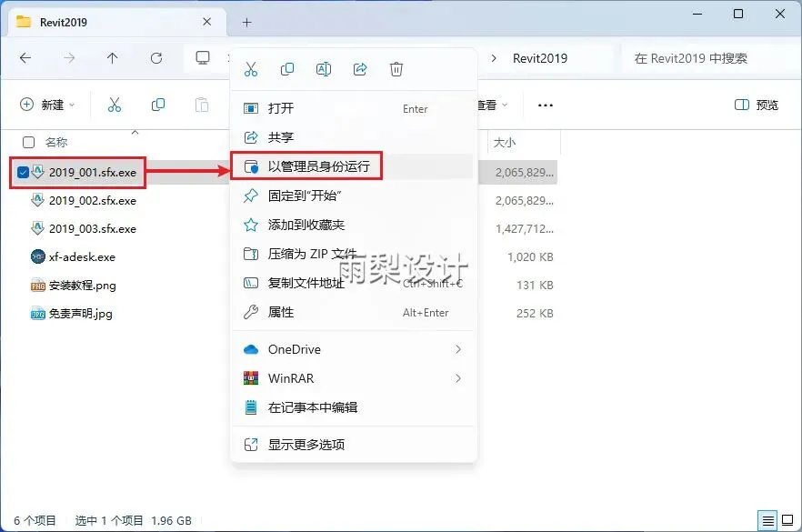This screenshot has width=802, height=532.
Task: Expand the WinRAR submenu
Action: [457, 378]
